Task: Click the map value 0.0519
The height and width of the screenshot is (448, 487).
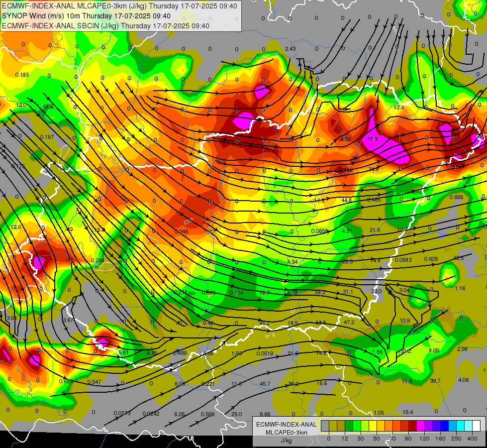Action: point(265,353)
